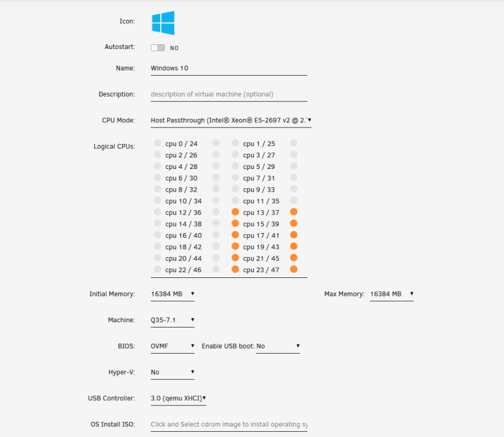This screenshot has width=504, height=437.
Task: Check cpu 24 circle right of 'cpu 0 / 24'
Action: tap(216, 143)
